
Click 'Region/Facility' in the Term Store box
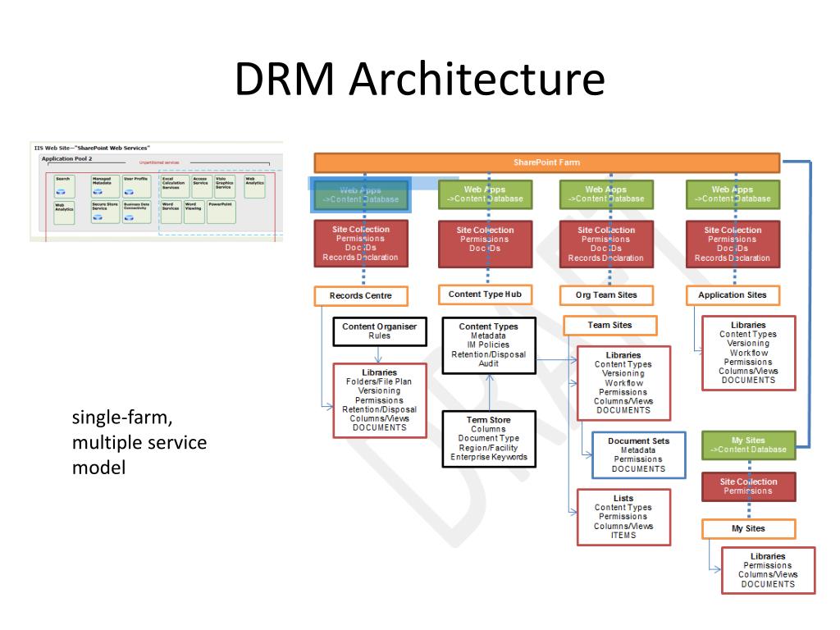[489, 448]
